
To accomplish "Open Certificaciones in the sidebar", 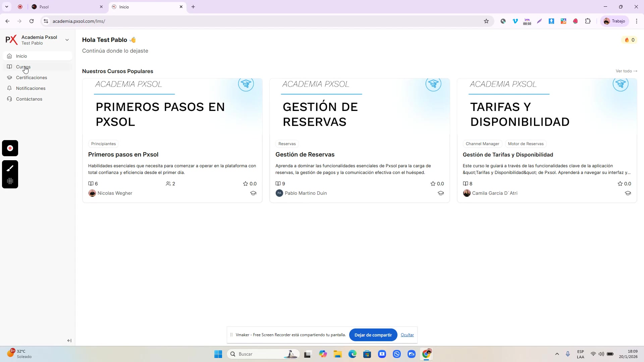I will click(x=37, y=77).
